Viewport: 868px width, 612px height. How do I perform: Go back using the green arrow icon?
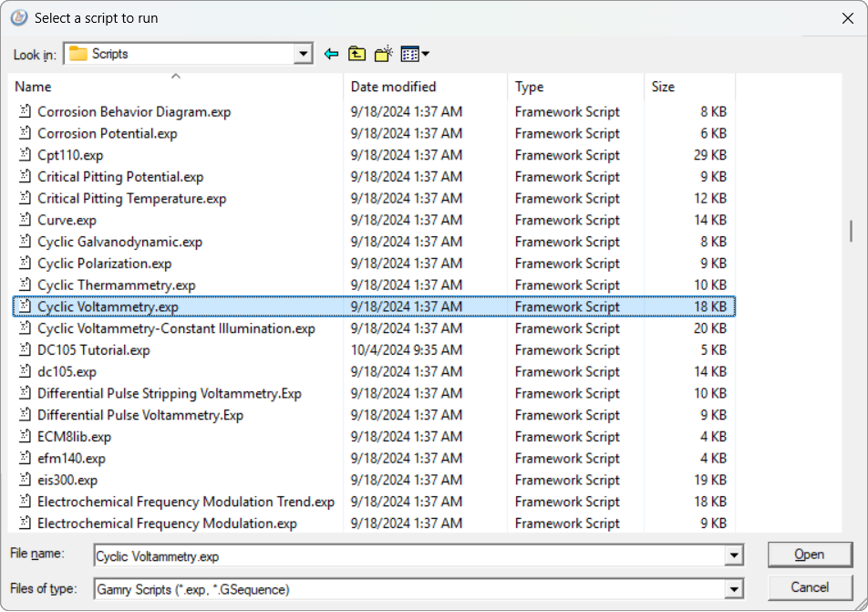[x=331, y=54]
